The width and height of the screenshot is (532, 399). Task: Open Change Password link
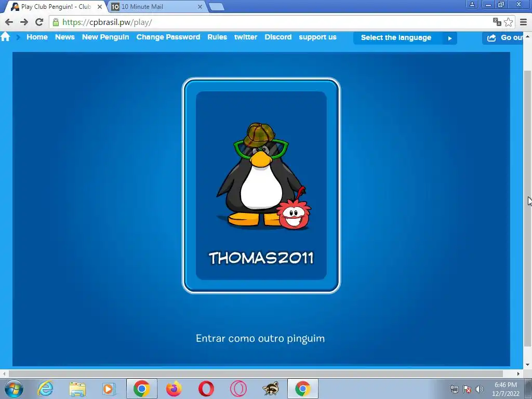(168, 37)
